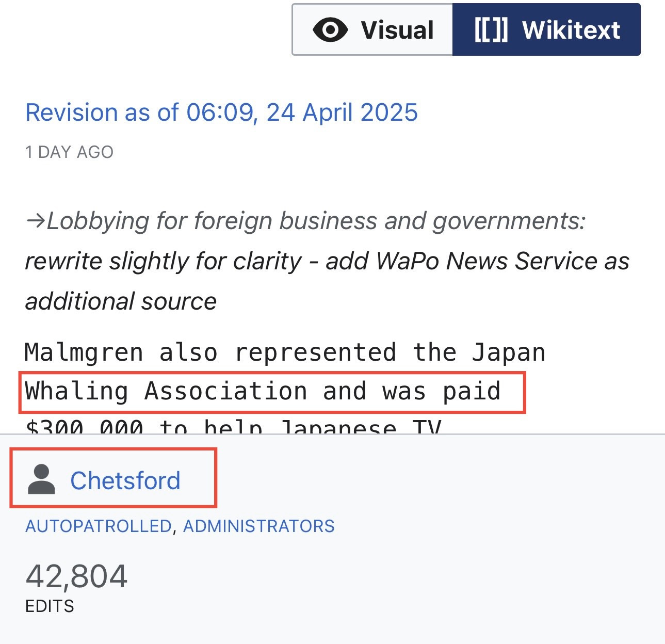Open the ADMINISTRATORS group link
Viewport: 665px width, 644px height.
point(259,526)
